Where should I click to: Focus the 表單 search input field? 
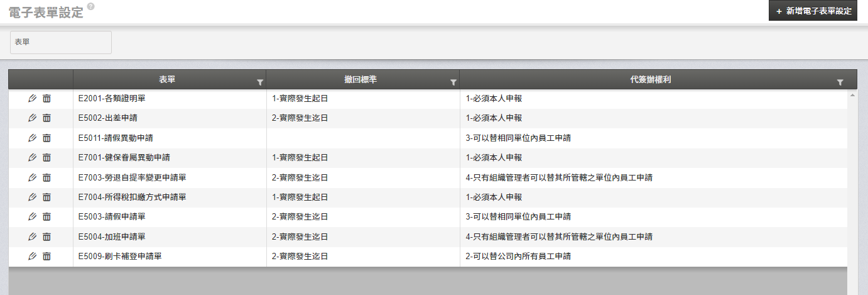[x=61, y=42]
